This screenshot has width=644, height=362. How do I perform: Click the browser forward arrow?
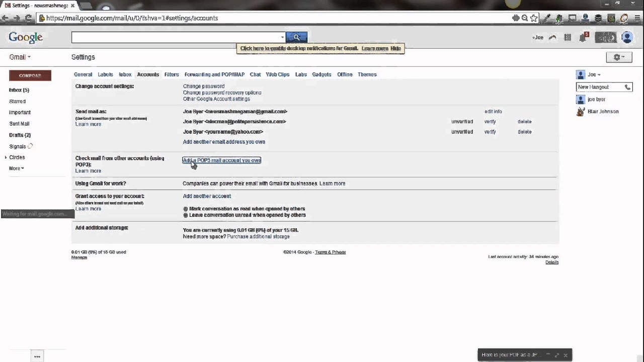pyautogui.click(x=17, y=18)
